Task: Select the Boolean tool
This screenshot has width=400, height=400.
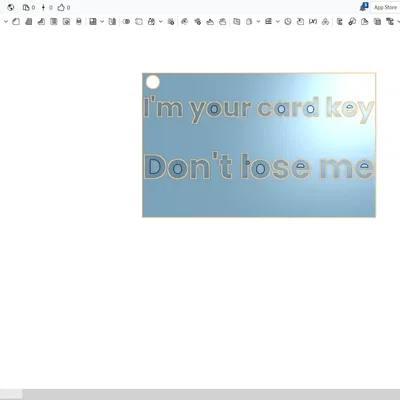Action: tap(126, 22)
